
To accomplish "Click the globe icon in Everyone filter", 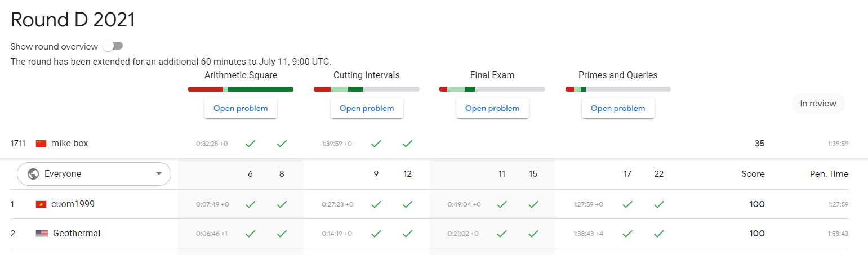I will (x=33, y=174).
